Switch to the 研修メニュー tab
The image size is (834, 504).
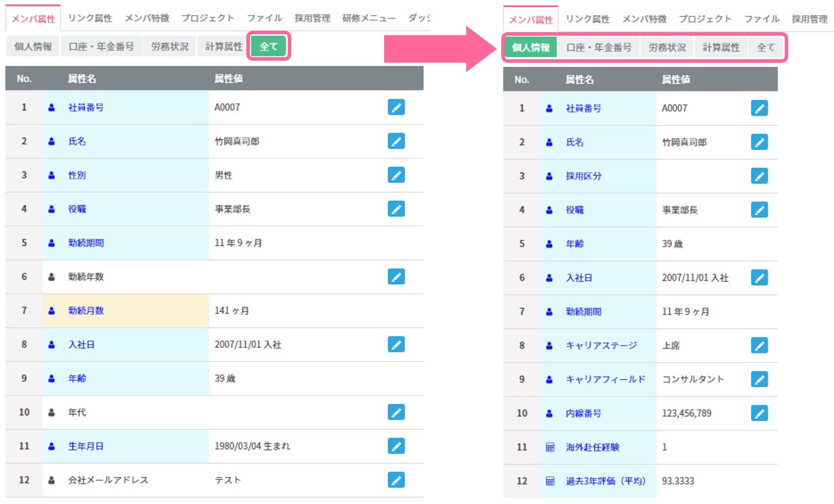point(368,18)
